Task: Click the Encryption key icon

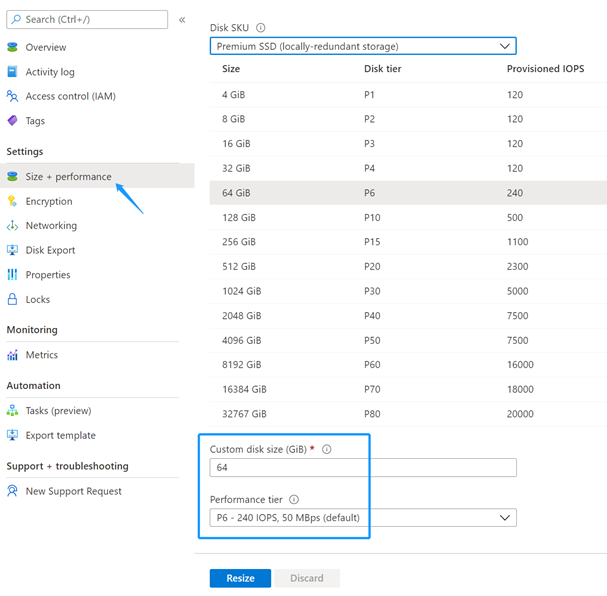Action: 13,201
